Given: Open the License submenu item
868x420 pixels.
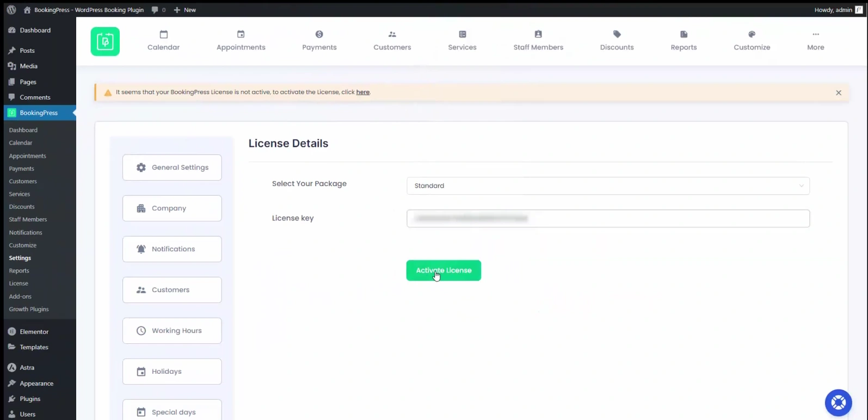Looking at the screenshot, I should coord(19,283).
